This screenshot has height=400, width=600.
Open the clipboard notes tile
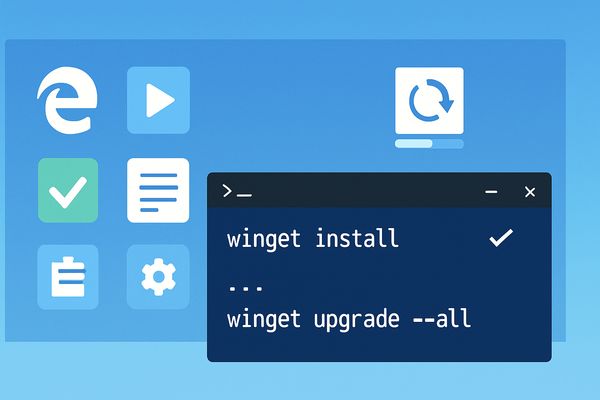coord(68,277)
